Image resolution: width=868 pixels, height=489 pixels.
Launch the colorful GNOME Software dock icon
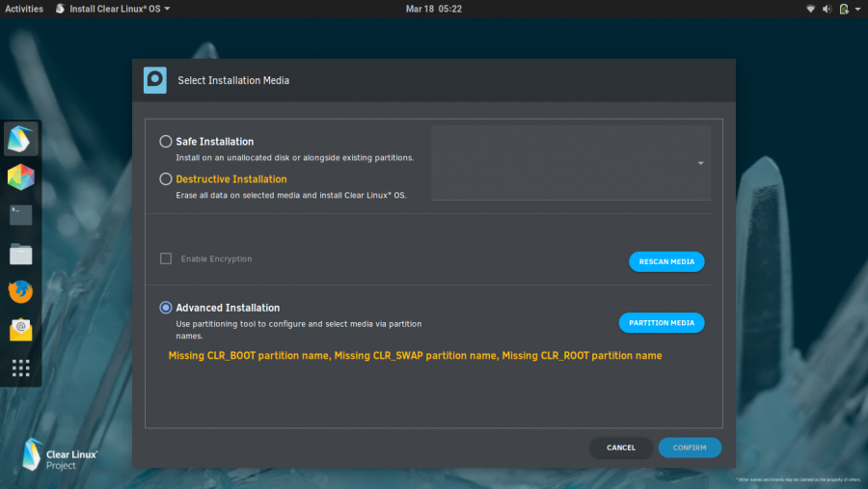coord(21,177)
